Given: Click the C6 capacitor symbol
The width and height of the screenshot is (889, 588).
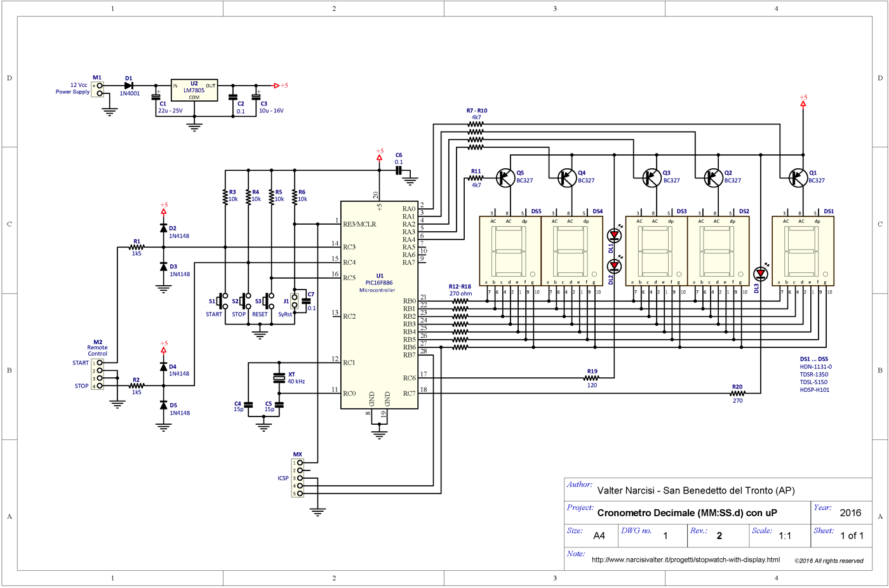Looking at the screenshot, I should coord(399,170).
